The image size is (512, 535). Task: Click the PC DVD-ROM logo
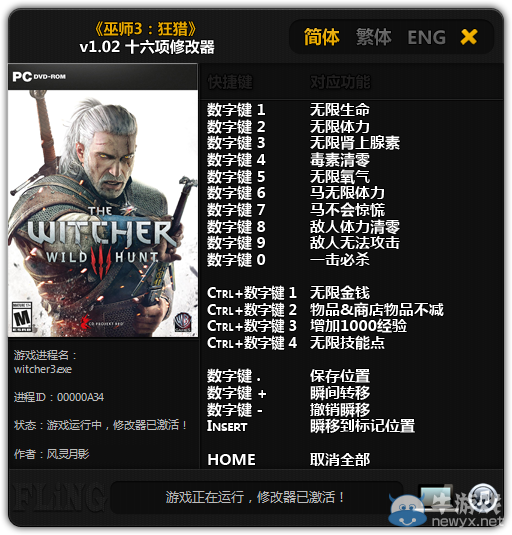click(x=39, y=76)
